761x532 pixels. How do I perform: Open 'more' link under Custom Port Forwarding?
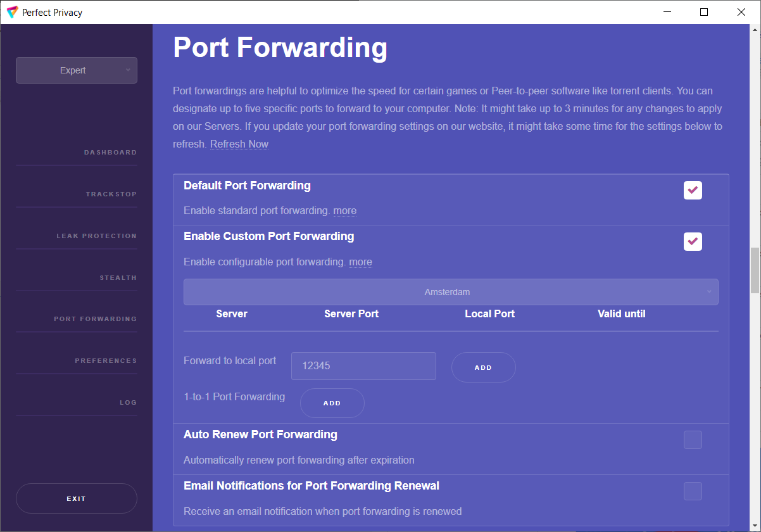pyautogui.click(x=361, y=262)
